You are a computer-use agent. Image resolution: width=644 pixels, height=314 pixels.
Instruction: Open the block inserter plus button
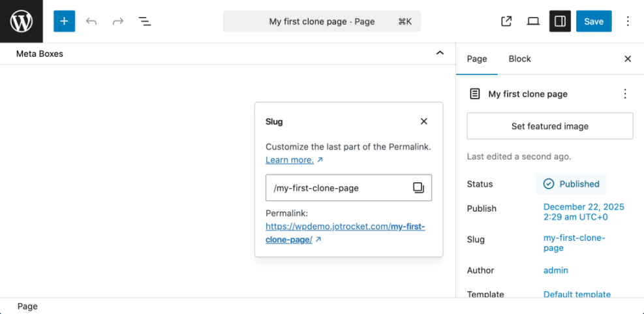click(x=65, y=22)
